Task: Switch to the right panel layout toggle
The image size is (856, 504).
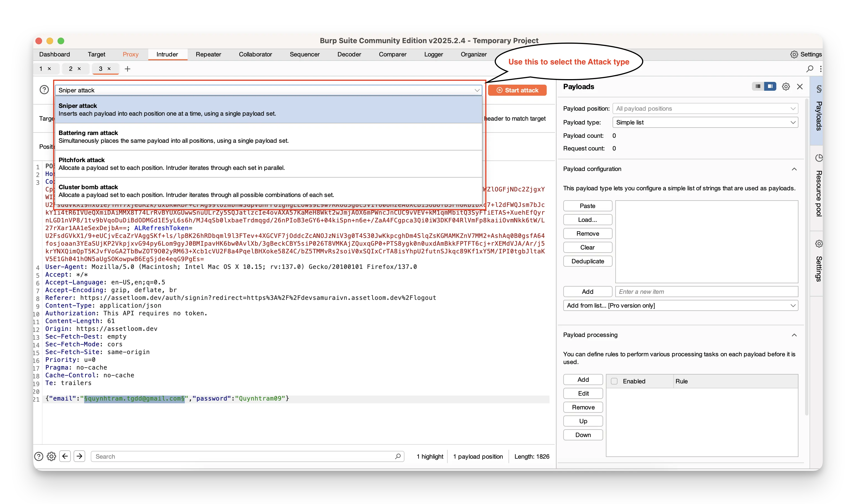Action: (x=770, y=86)
